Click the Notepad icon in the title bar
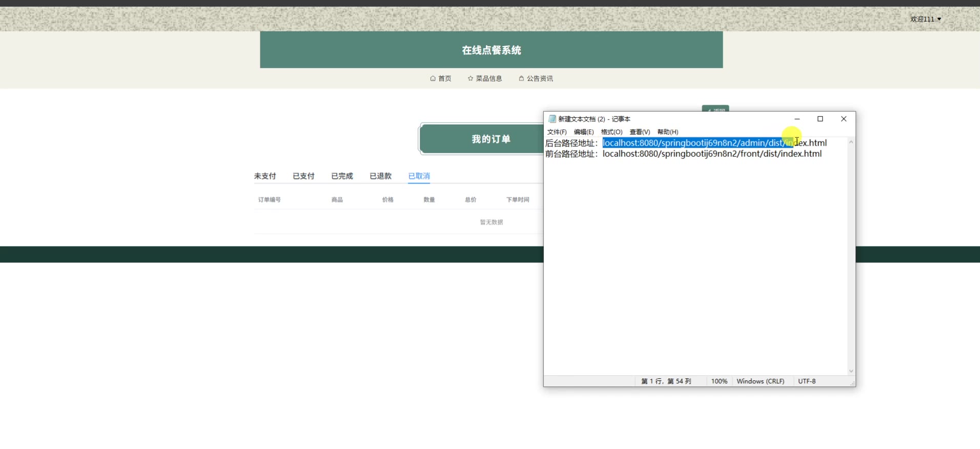980x449 pixels. point(552,119)
